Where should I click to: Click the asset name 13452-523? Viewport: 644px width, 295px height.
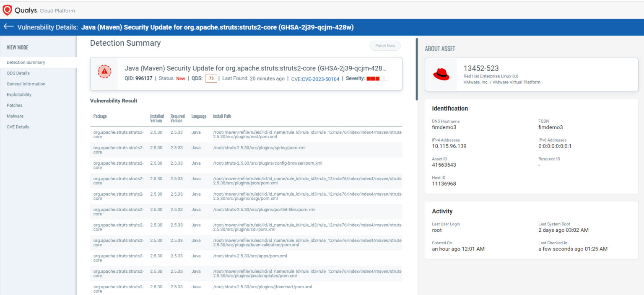(x=481, y=68)
